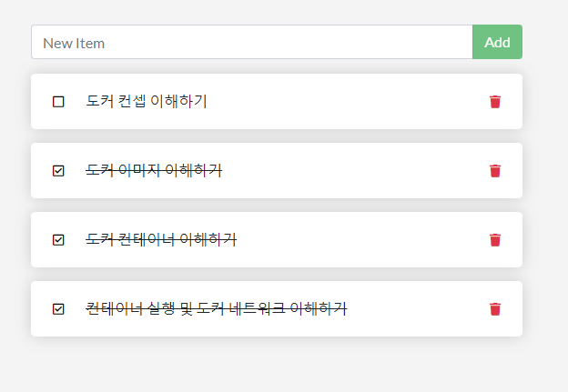568x392 pixels.
Task: Click trash icon for '도커 컨테이너 이해하기'
Action: pos(495,240)
